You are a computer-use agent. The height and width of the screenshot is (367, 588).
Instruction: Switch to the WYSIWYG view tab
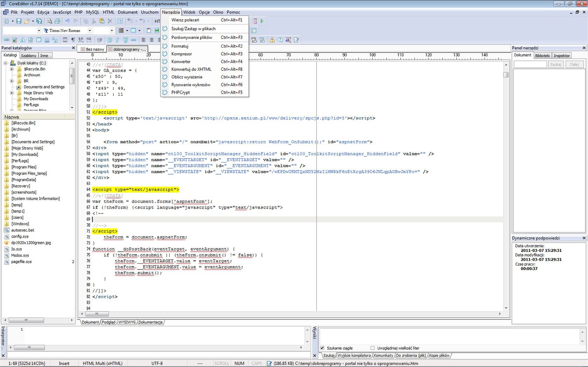point(127,322)
